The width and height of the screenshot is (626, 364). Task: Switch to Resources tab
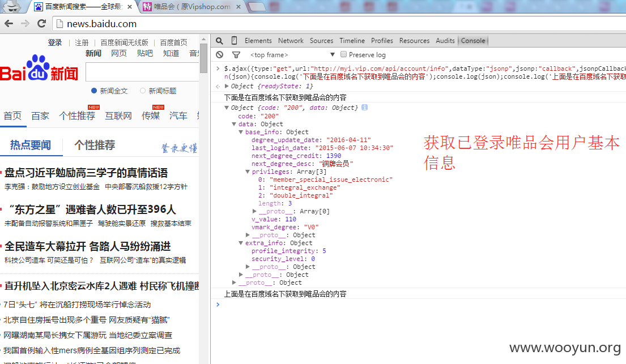point(414,41)
